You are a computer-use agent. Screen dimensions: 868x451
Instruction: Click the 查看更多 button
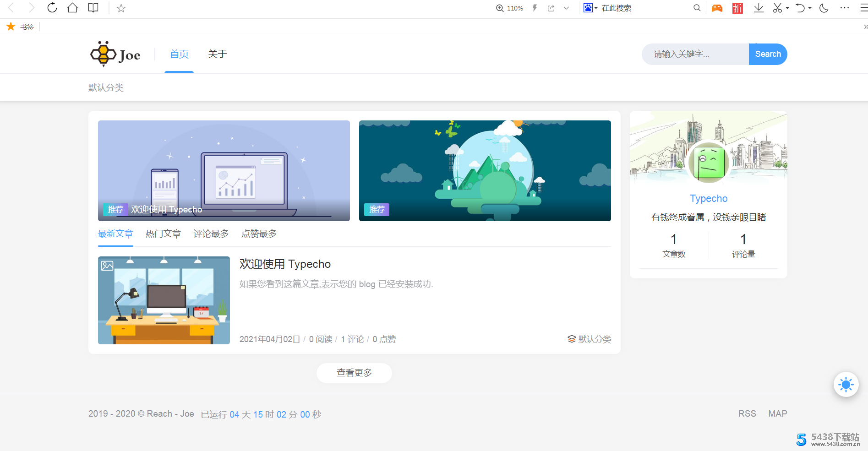(354, 373)
